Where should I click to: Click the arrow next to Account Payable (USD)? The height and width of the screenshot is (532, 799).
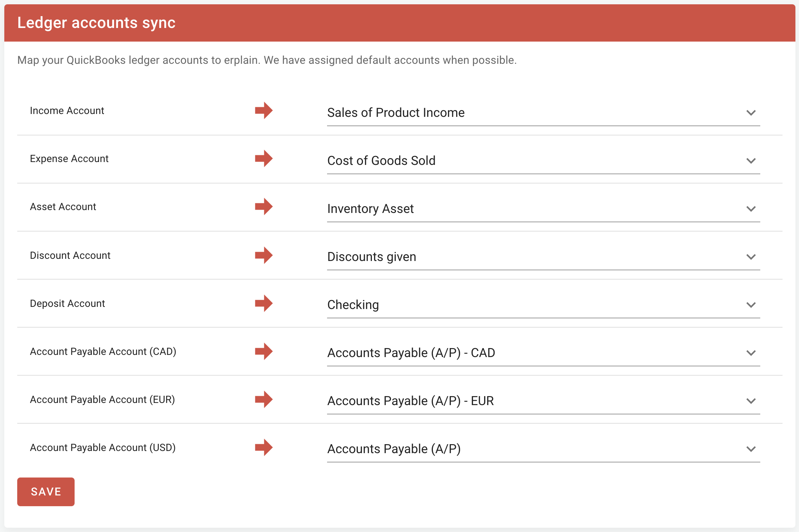pyautogui.click(x=264, y=447)
